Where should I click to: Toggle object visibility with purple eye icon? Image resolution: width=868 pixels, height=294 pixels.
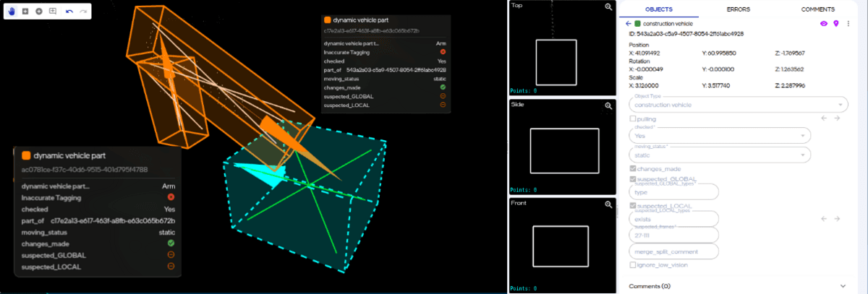pos(823,24)
